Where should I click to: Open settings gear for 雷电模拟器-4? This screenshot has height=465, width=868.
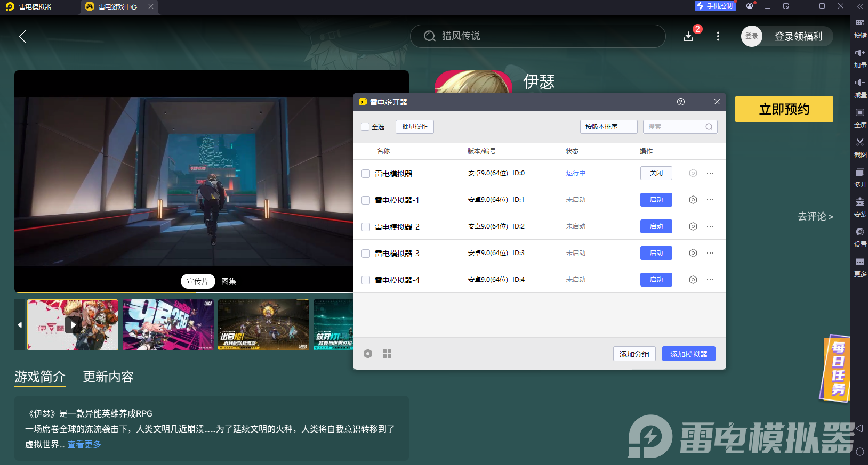pos(693,280)
